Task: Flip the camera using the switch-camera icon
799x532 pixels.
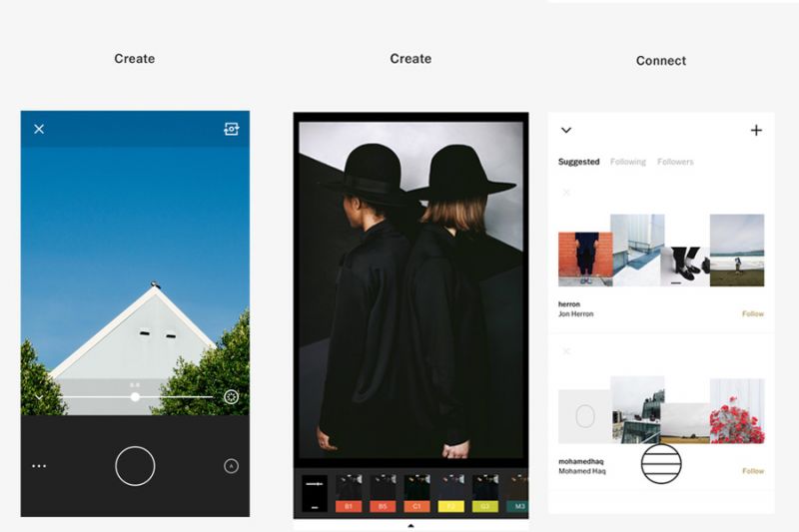Action: (232, 129)
